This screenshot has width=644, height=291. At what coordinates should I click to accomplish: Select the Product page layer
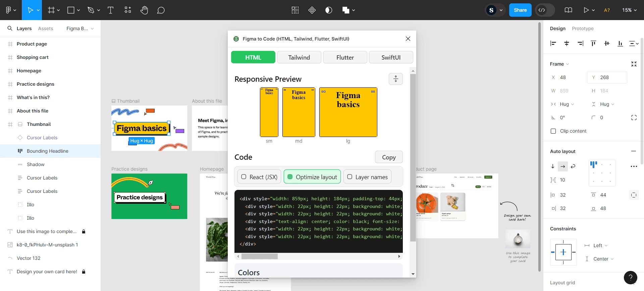[50, 44]
